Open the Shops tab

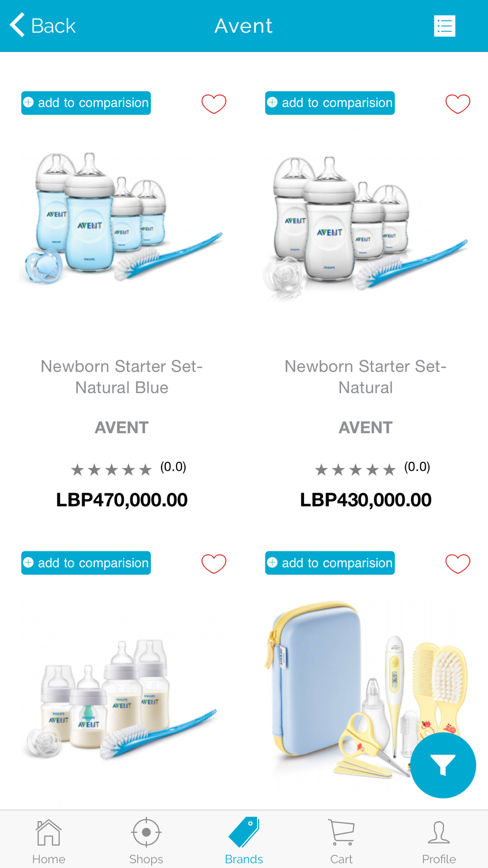tap(146, 841)
